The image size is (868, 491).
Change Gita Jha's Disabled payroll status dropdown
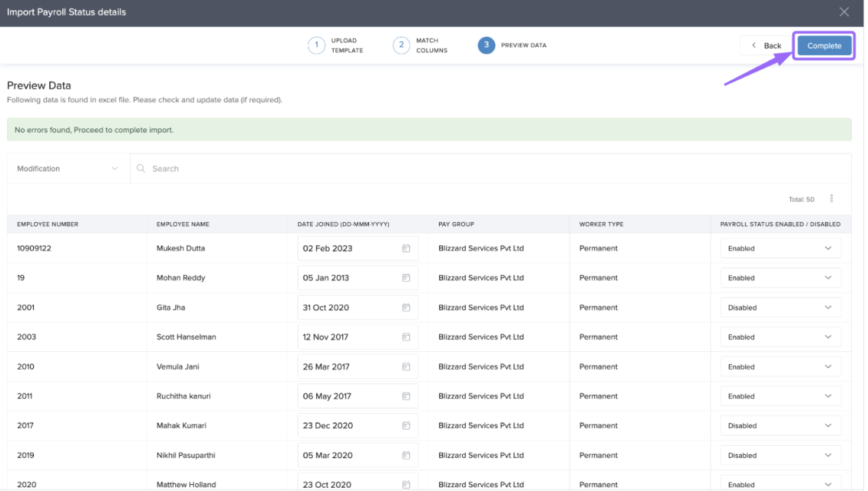pyautogui.click(x=780, y=307)
